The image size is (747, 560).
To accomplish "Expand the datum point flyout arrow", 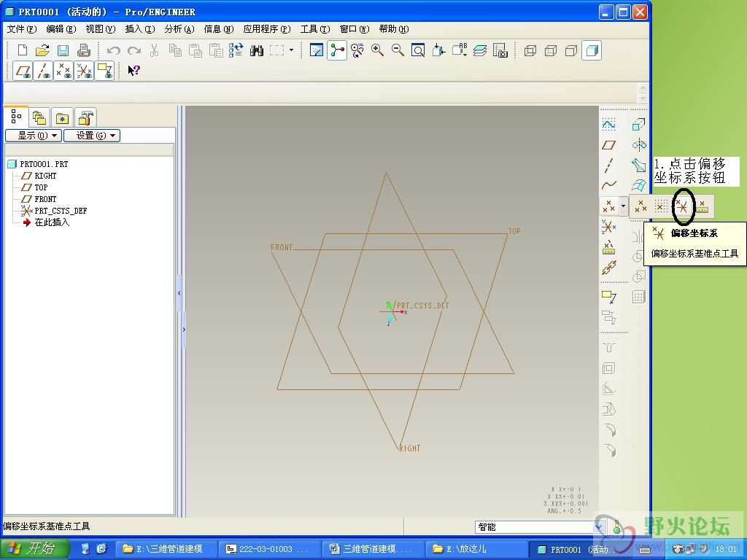I will point(623,206).
